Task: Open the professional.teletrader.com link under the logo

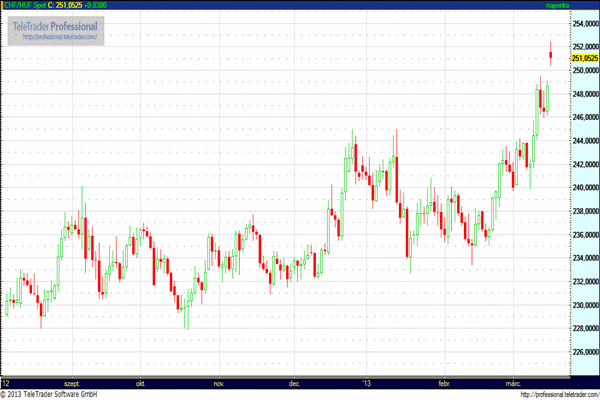Action: click(56, 37)
